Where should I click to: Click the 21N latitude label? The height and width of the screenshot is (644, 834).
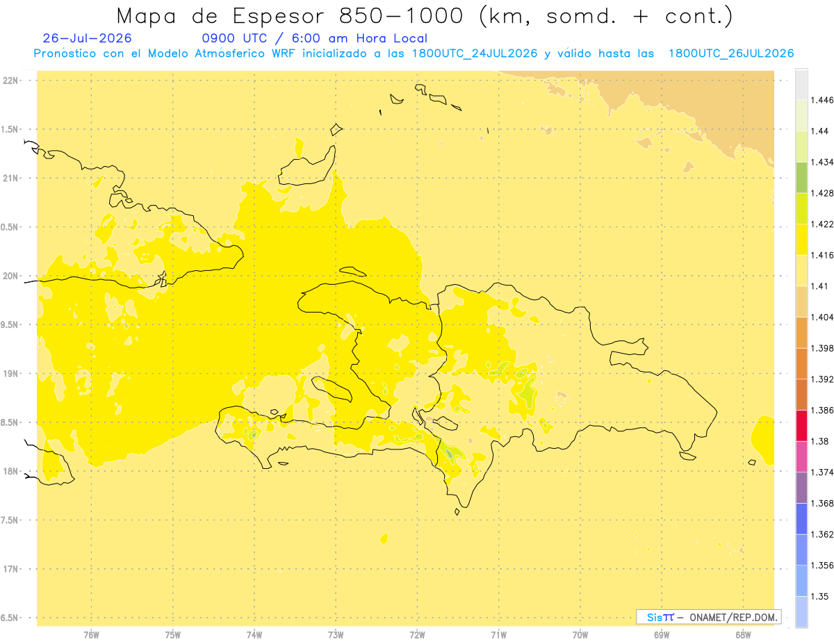click(x=10, y=178)
